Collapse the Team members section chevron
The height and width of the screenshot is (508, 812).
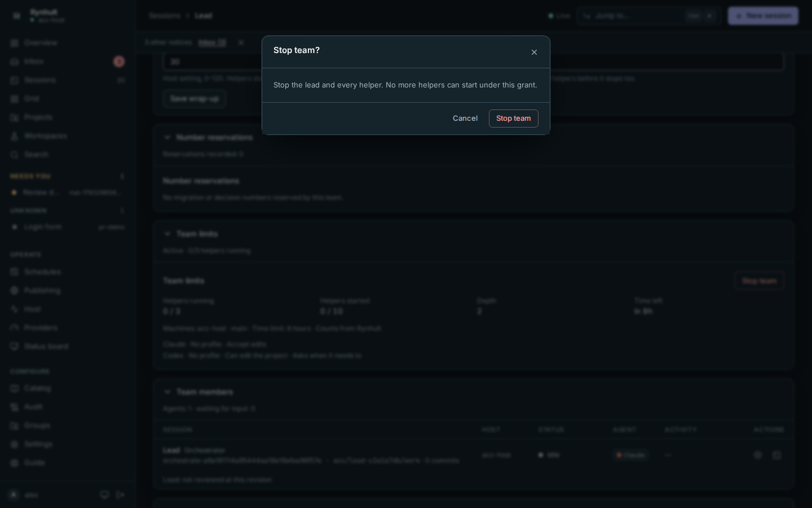click(167, 392)
